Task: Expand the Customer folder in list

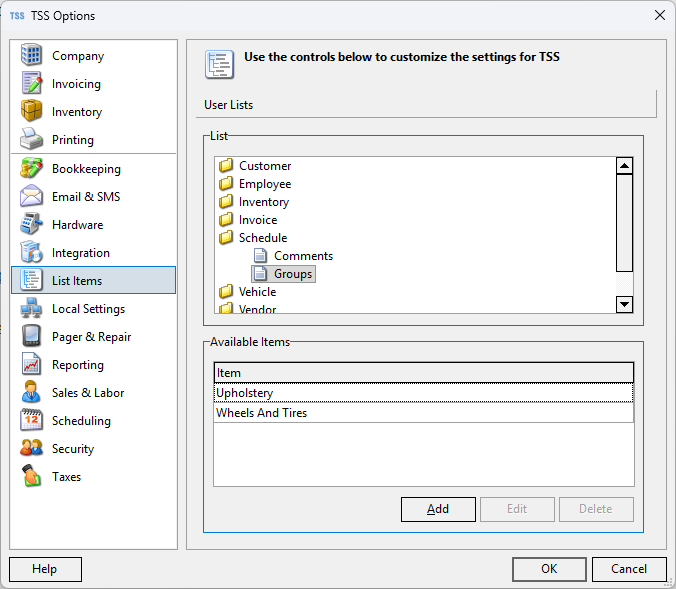Action: point(226,166)
